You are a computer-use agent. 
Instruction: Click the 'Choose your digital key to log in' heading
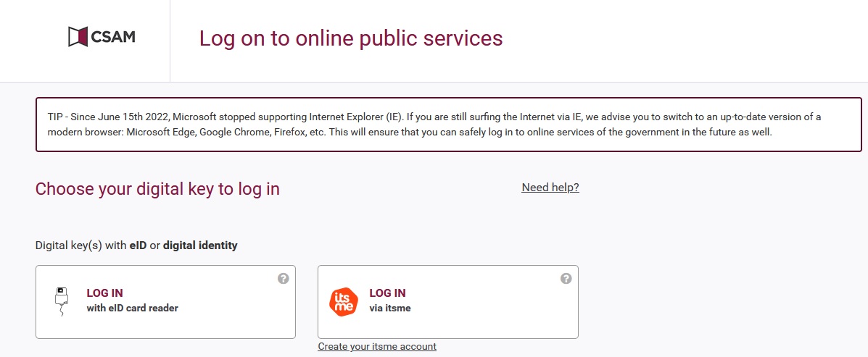(157, 189)
